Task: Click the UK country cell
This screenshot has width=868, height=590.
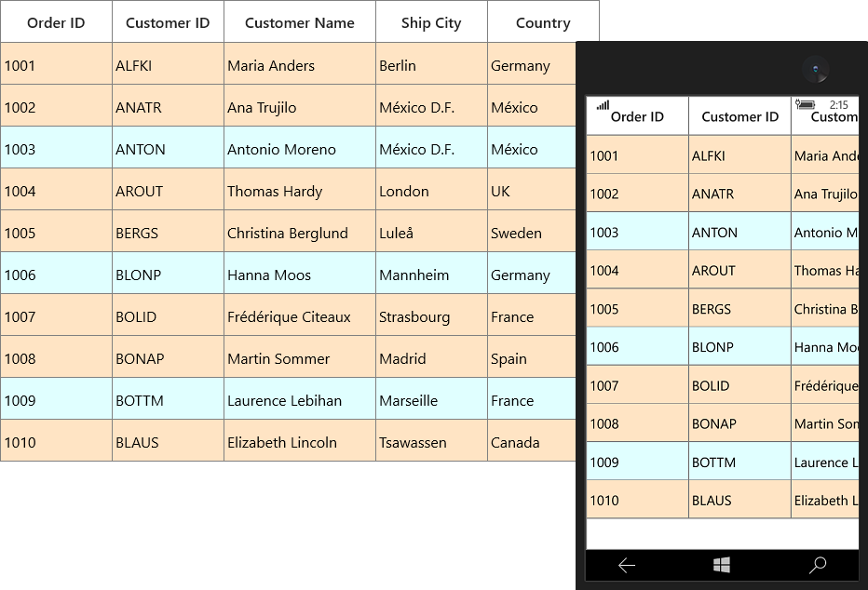Action: pos(532,191)
